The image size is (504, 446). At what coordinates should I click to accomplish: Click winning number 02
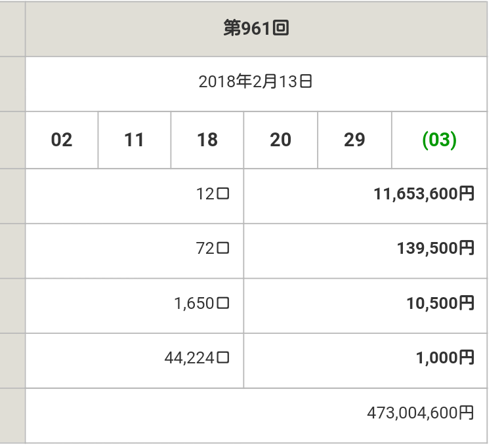point(62,140)
